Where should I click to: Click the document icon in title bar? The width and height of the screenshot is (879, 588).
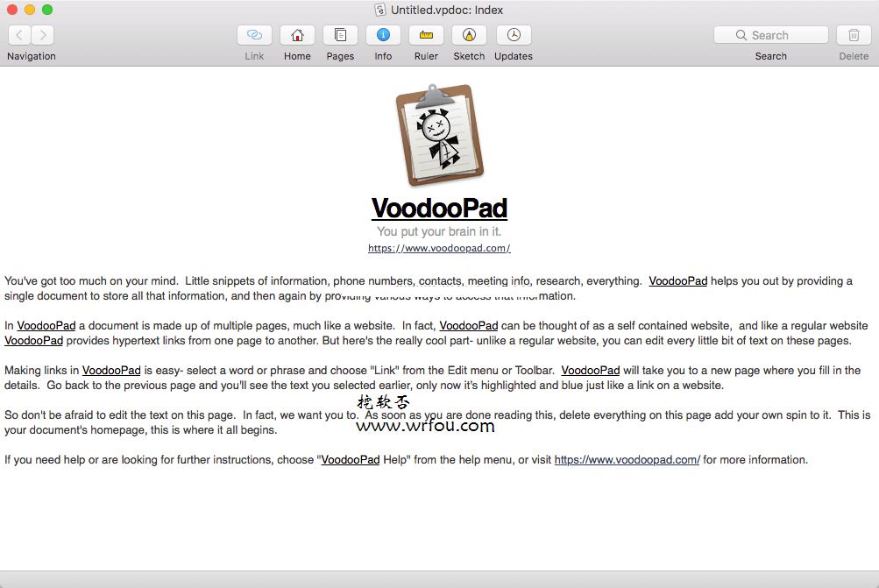[x=380, y=10]
